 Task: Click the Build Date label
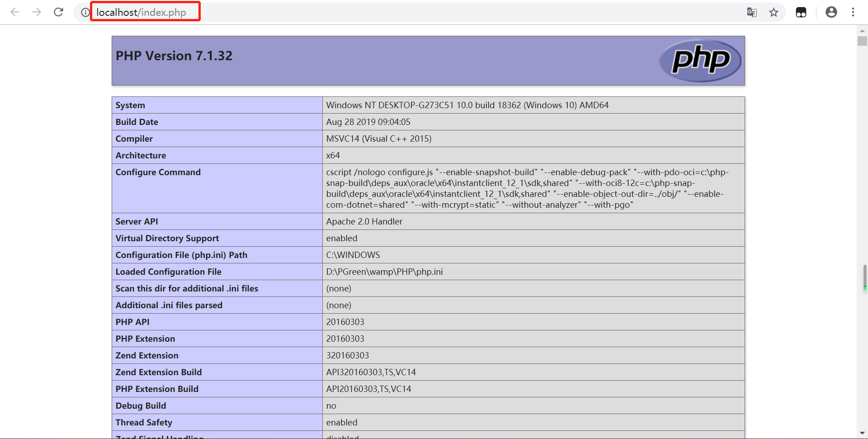click(137, 122)
